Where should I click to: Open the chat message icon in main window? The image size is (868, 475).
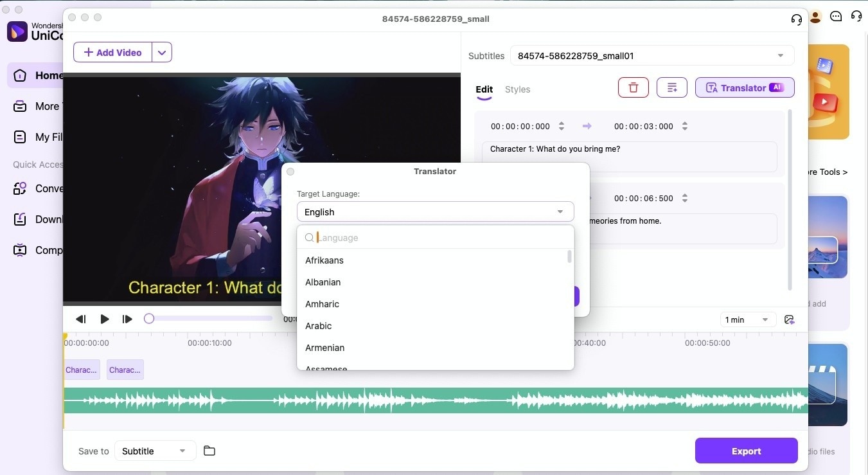(x=836, y=17)
